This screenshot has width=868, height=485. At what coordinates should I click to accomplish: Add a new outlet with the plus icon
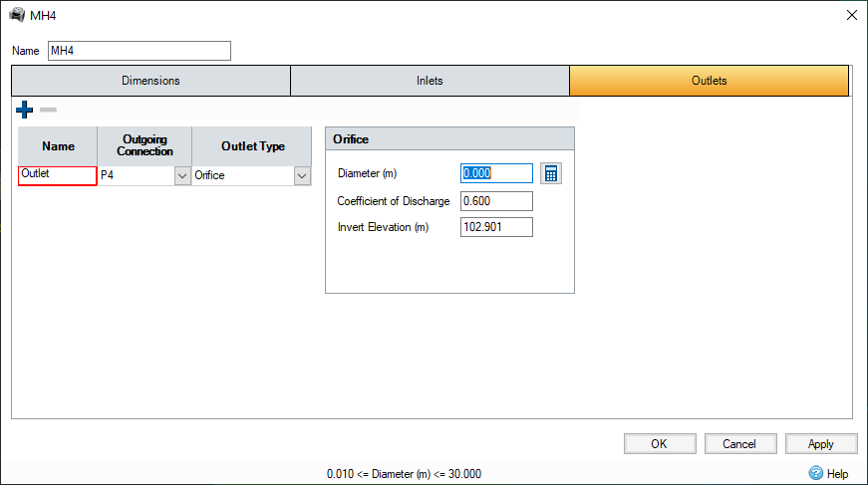[x=24, y=110]
